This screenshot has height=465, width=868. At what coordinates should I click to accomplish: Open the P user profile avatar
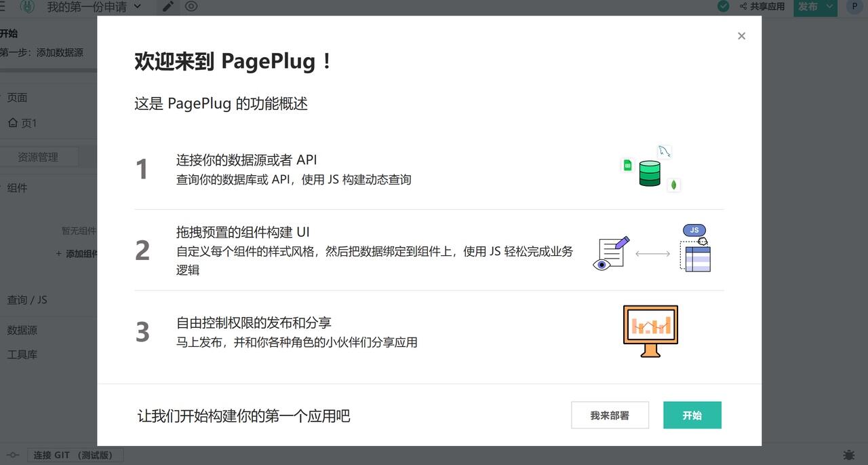click(854, 7)
